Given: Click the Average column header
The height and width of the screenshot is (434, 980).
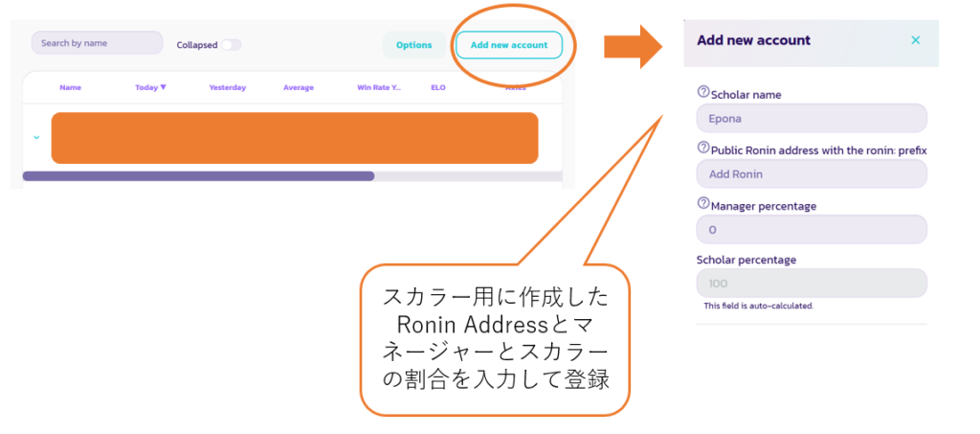Looking at the screenshot, I should pos(298,87).
